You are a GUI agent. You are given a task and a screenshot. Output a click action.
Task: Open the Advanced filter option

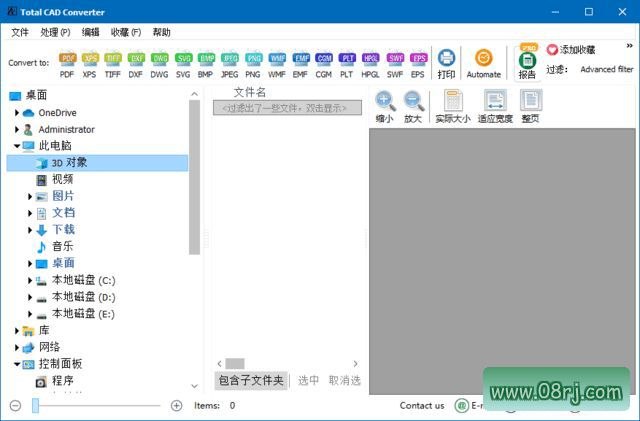(607, 69)
